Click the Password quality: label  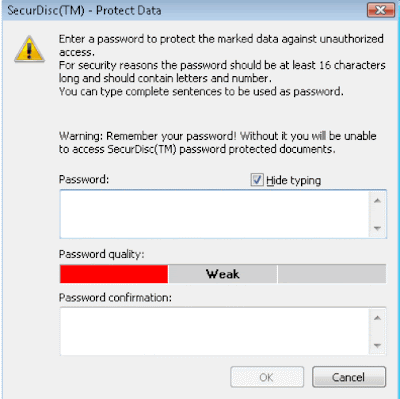(102, 254)
